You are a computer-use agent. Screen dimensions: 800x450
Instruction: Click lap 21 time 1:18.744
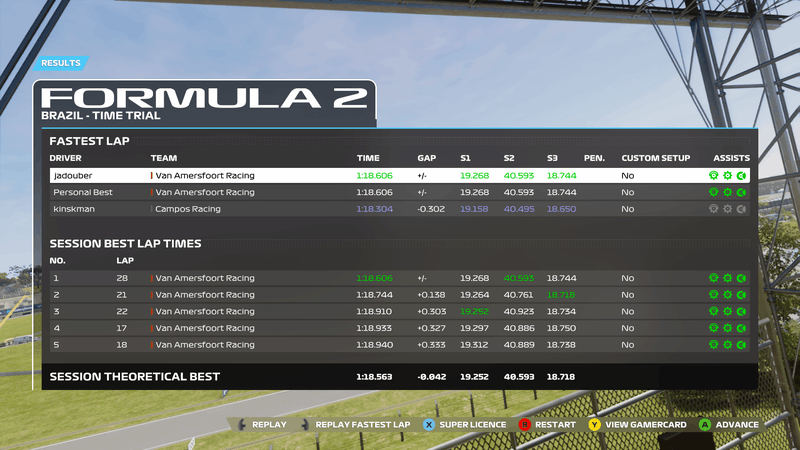(374, 295)
